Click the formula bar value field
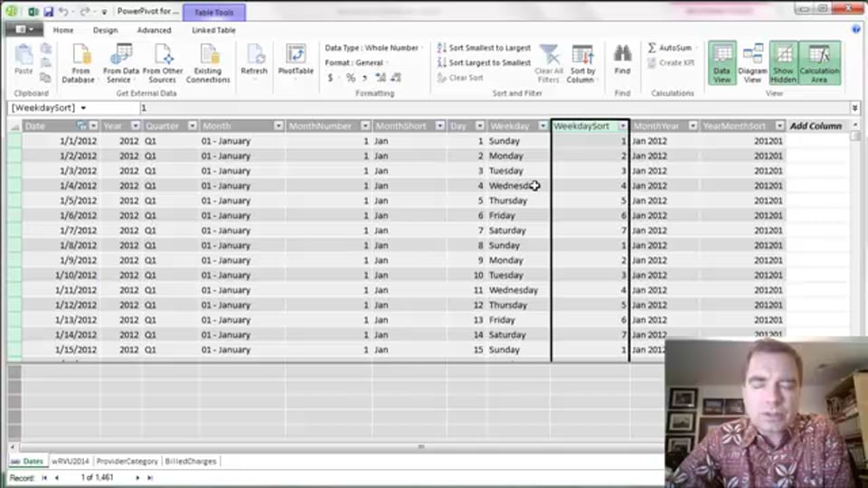Image resolution: width=868 pixels, height=488 pixels. point(495,108)
